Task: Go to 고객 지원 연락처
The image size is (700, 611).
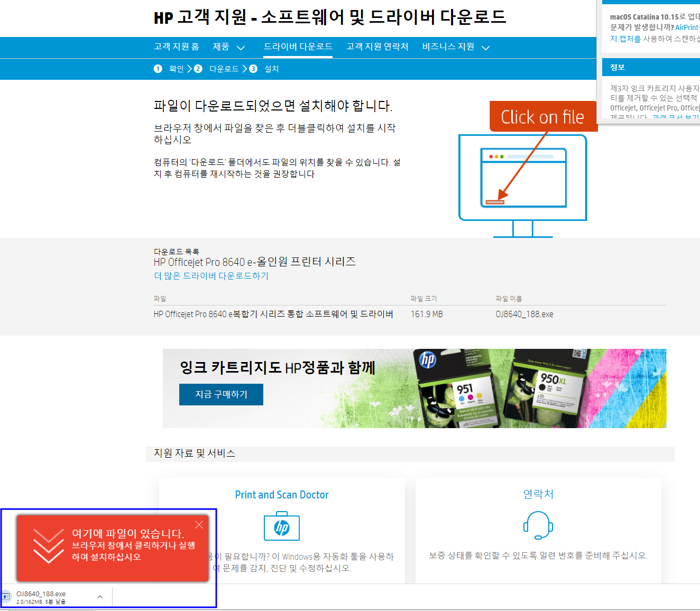Action: tap(377, 47)
